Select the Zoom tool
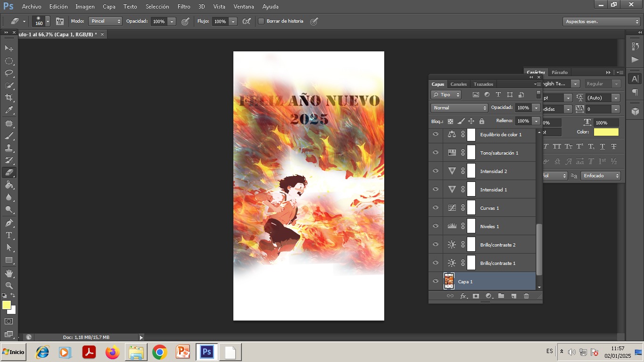This screenshot has height=362, width=644. point(9,285)
